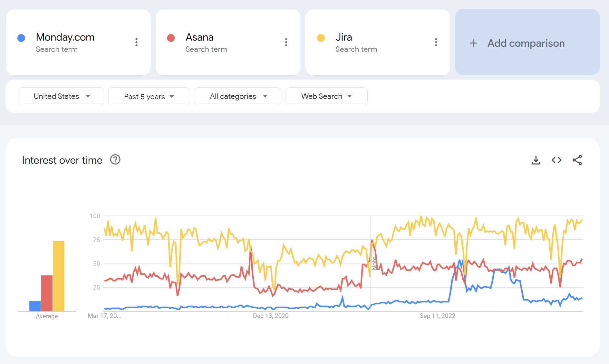Click the blue Monday.com color dot
Screen dimensions: 609x364
pos(21,38)
